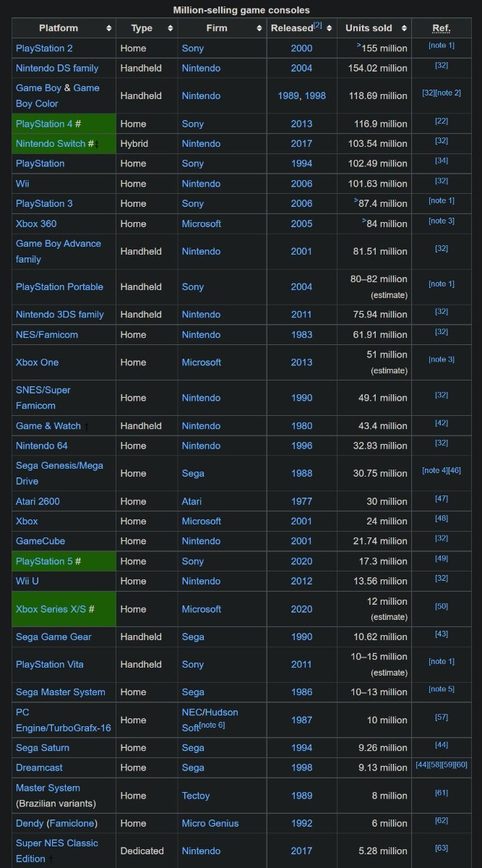
Task: Open the Atari firm link
Action: click(x=191, y=501)
